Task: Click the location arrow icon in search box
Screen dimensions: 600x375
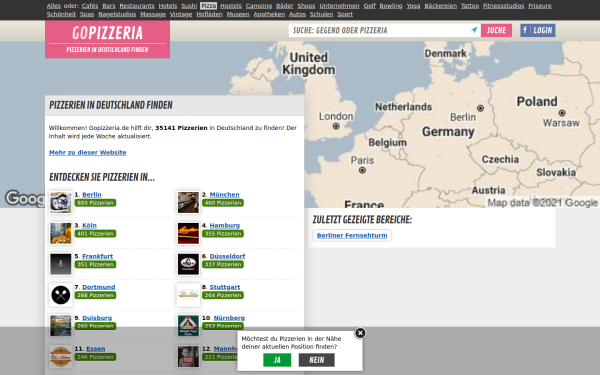Action: pyautogui.click(x=474, y=30)
